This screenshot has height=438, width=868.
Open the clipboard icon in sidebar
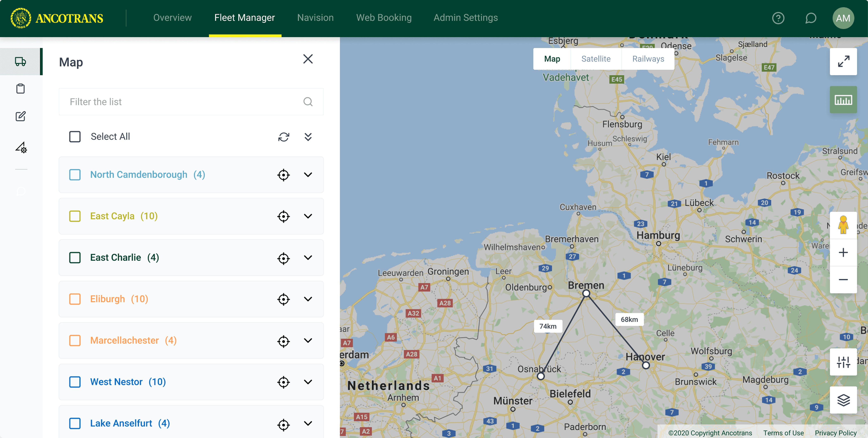[x=20, y=89]
